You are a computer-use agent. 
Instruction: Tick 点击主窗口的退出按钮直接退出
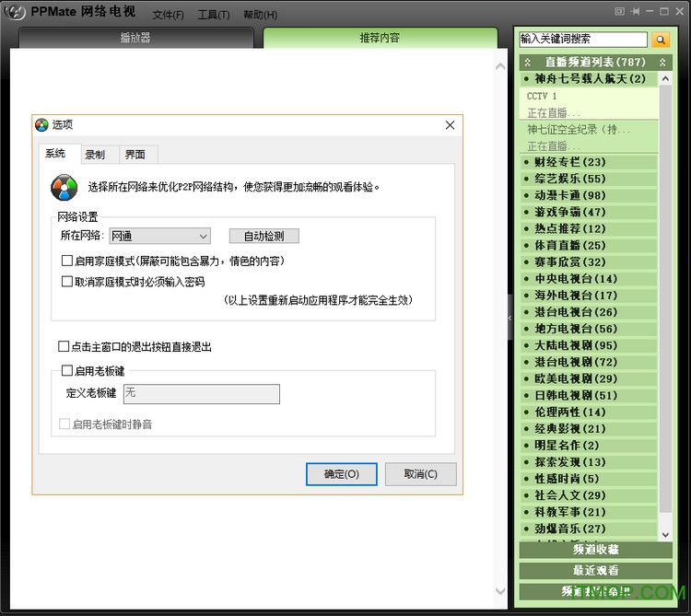click(x=64, y=346)
